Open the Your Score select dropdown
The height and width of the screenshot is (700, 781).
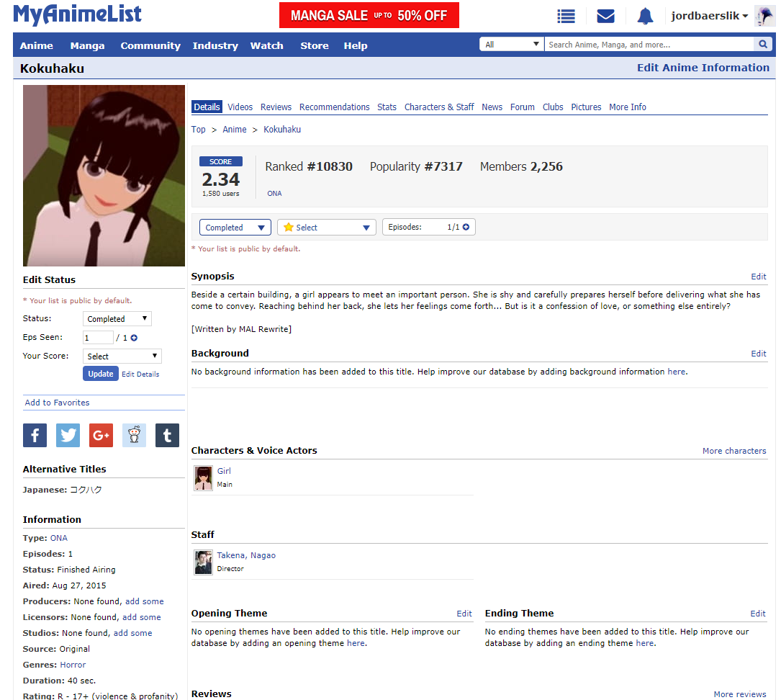point(122,356)
